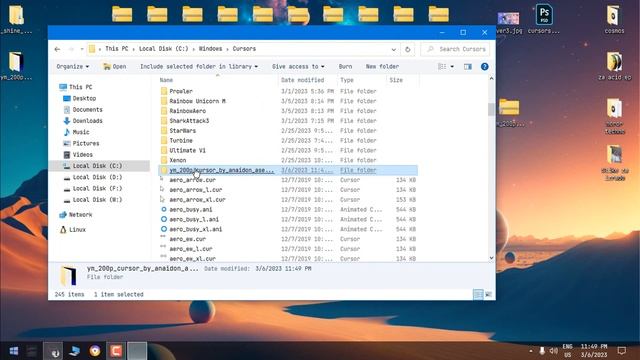Select the aero_arrow_xl.cur file icon
The height and width of the screenshot is (360, 640).
[163, 200]
